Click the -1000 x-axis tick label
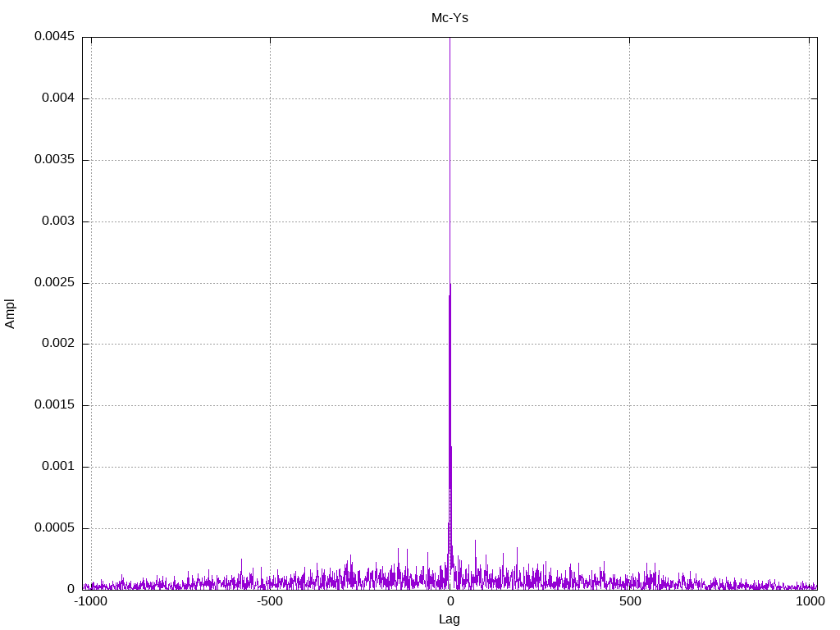Image resolution: width=840 pixels, height=630 pixels. (90, 601)
